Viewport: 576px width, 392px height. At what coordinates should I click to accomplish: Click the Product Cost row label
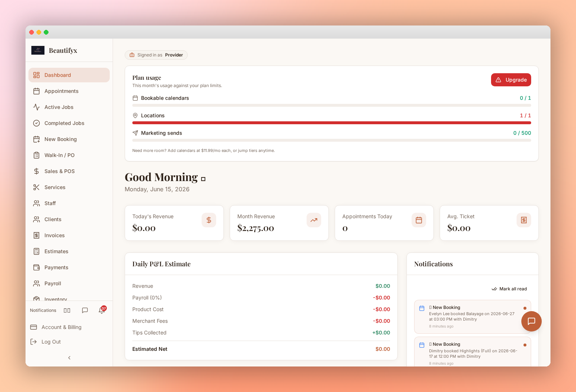tap(148, 309)
